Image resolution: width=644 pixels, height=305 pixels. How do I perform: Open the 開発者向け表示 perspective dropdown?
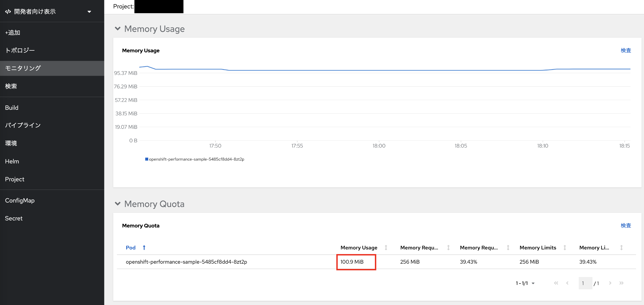tap(89, 12)
